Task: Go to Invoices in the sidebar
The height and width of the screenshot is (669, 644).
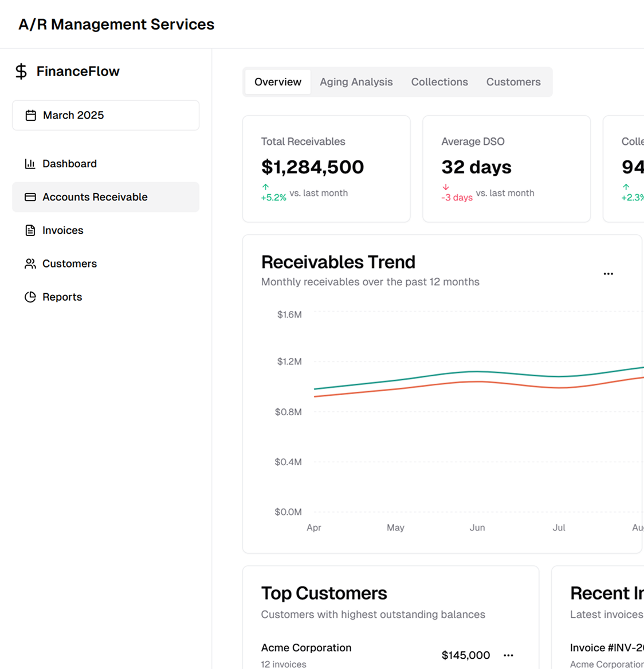Action: point(62,230)
